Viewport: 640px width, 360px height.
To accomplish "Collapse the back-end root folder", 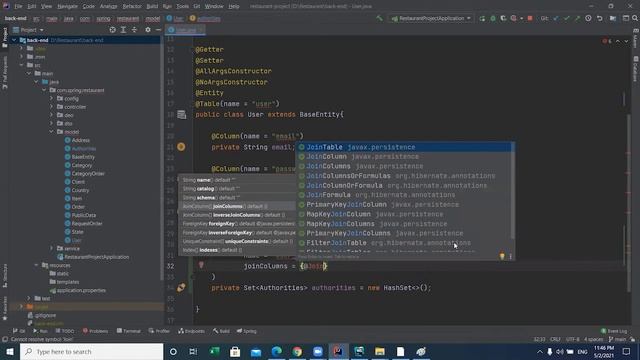I will (14, 40).
